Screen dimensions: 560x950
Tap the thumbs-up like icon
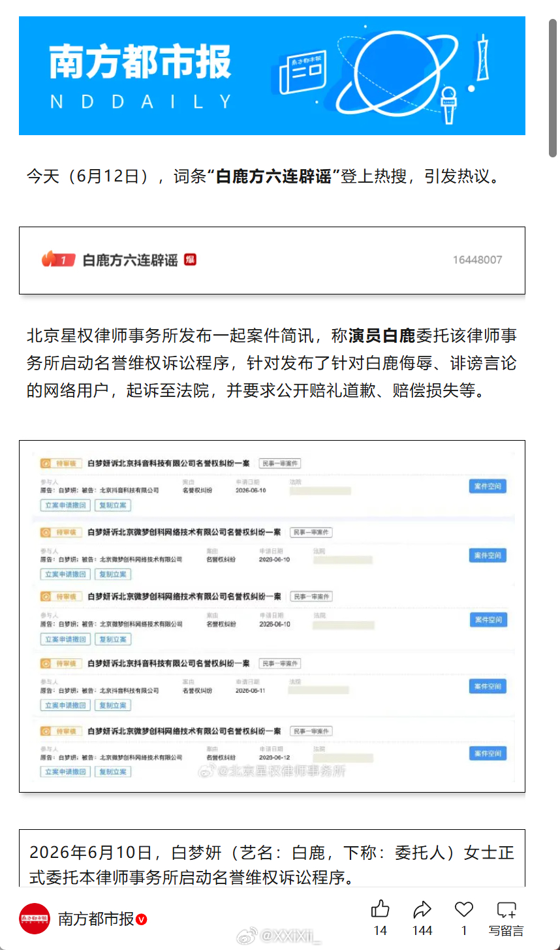pos(380,909)
